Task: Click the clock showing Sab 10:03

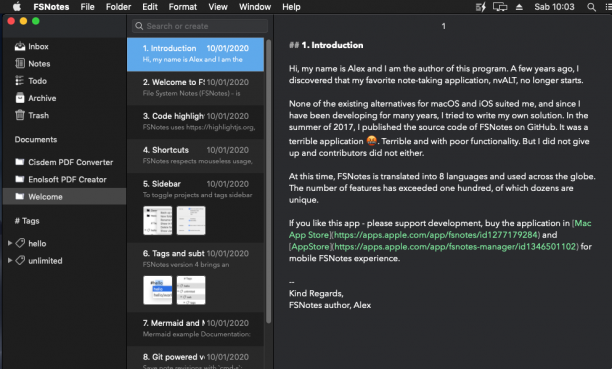Action: 554,7
